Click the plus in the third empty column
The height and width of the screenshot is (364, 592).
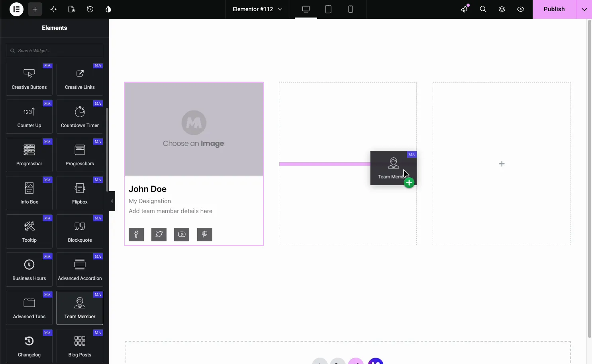pos(502,164)
